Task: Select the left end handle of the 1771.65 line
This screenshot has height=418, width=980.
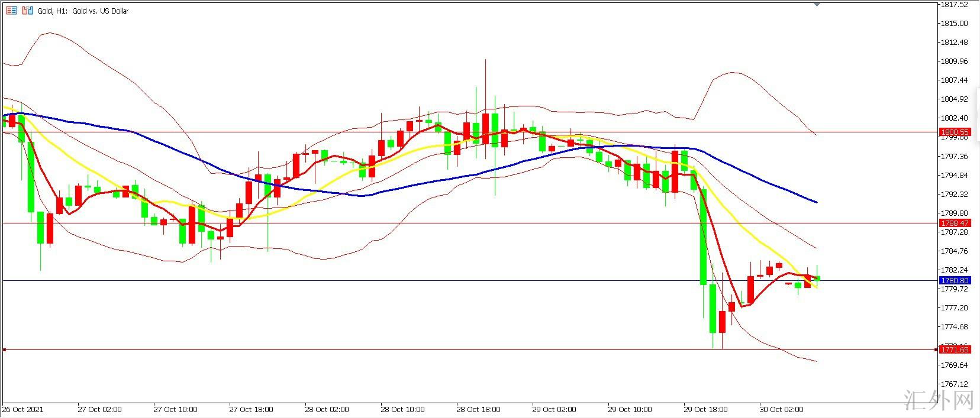Action: [4, 350]
